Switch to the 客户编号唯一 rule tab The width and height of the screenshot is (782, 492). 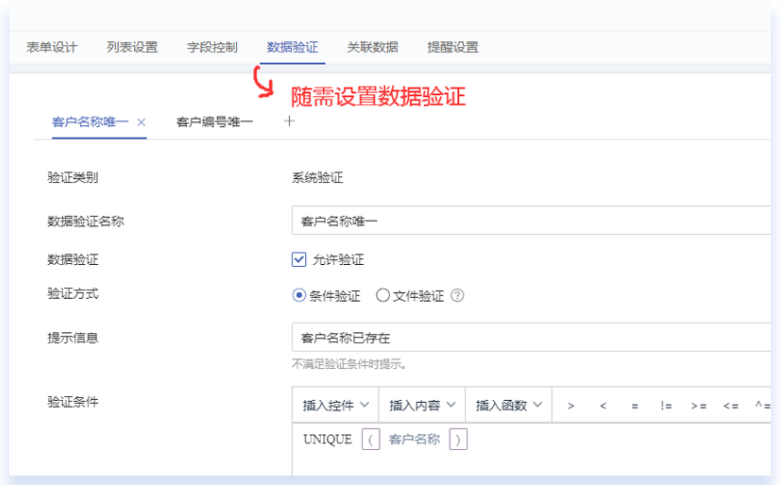(x=214, y=122)
